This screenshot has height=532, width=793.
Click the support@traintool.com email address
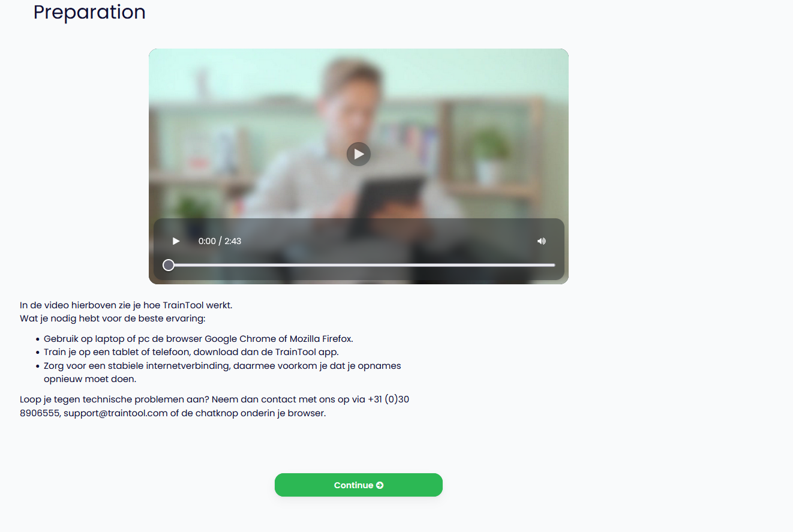click(x=116, y=413)
